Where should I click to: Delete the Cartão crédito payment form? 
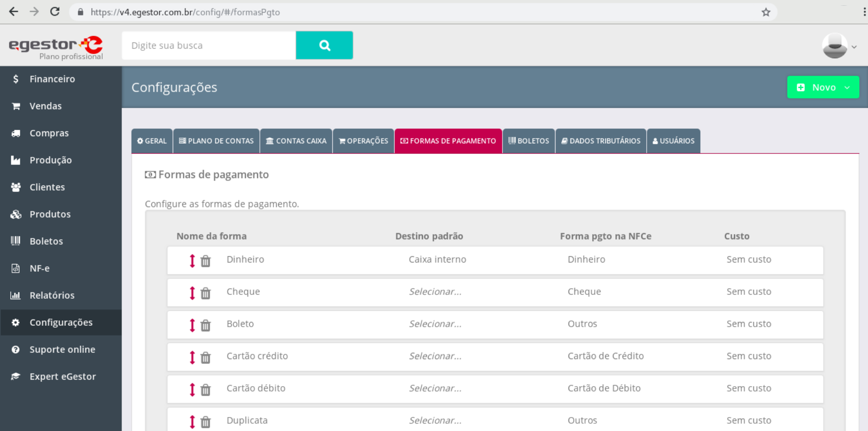206,358
